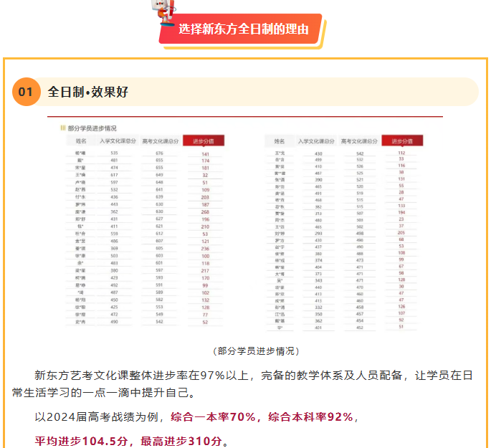This screenshot has width=491, height=448.
Task: Click the 选择新东方全日制的理由 banner
Action: point(243,29)
